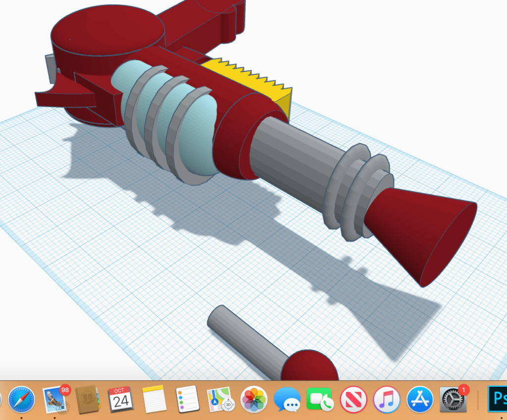Open Calendar showing Oct 24

click(x=120, y=399)
